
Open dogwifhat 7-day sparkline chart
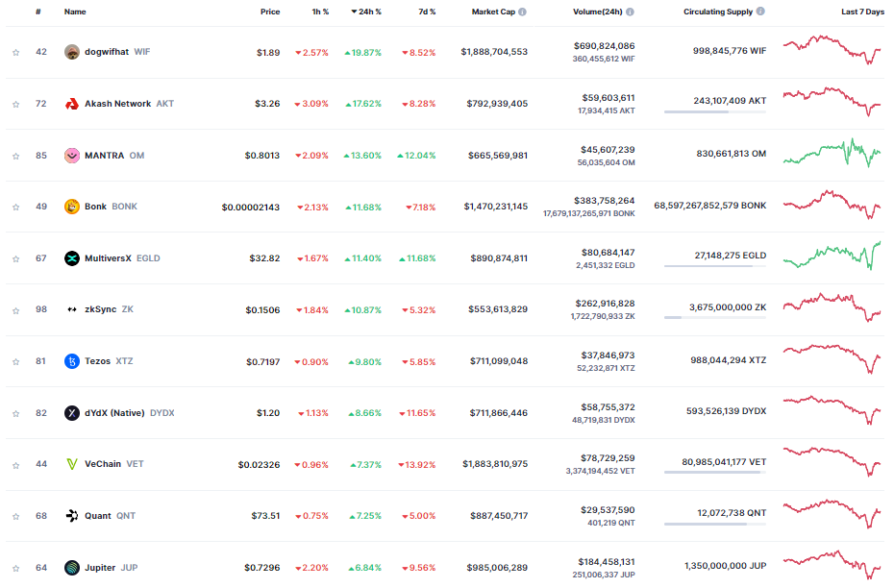click(x=832, y=50)
